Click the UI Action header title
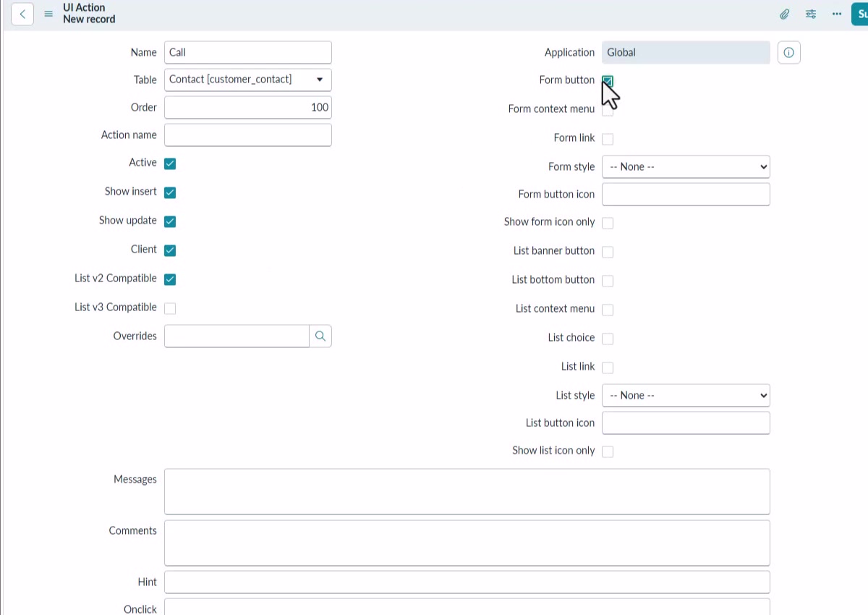 [84, 8]
